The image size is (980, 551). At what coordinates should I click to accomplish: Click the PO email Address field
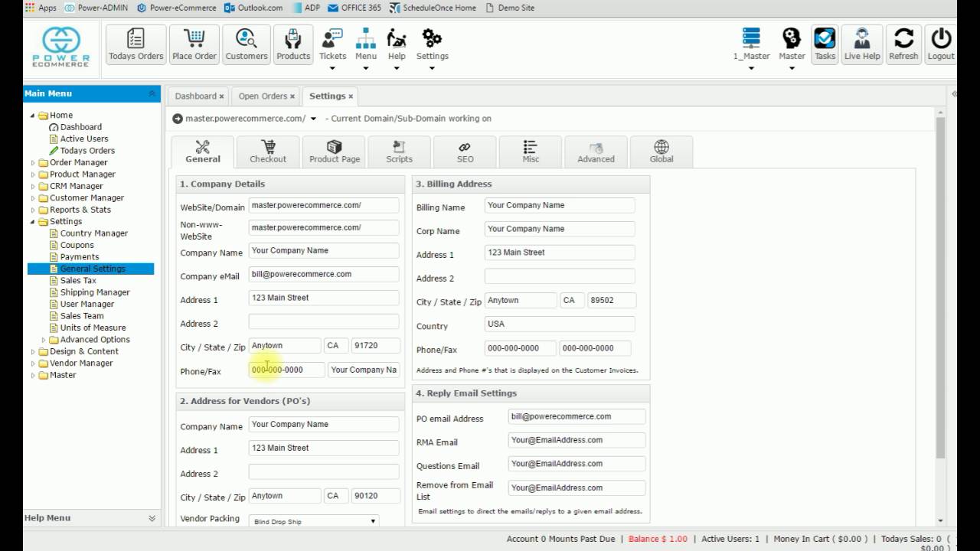click(577, 417)
